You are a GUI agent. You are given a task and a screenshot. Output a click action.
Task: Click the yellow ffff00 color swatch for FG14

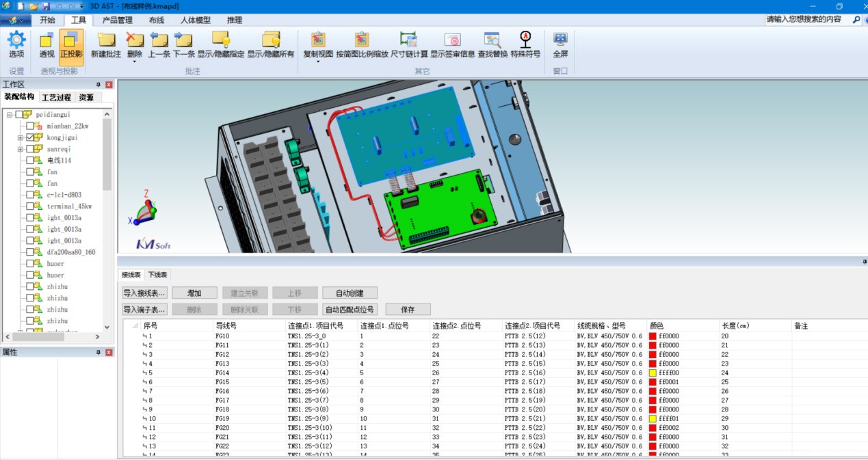click(653, 373)
